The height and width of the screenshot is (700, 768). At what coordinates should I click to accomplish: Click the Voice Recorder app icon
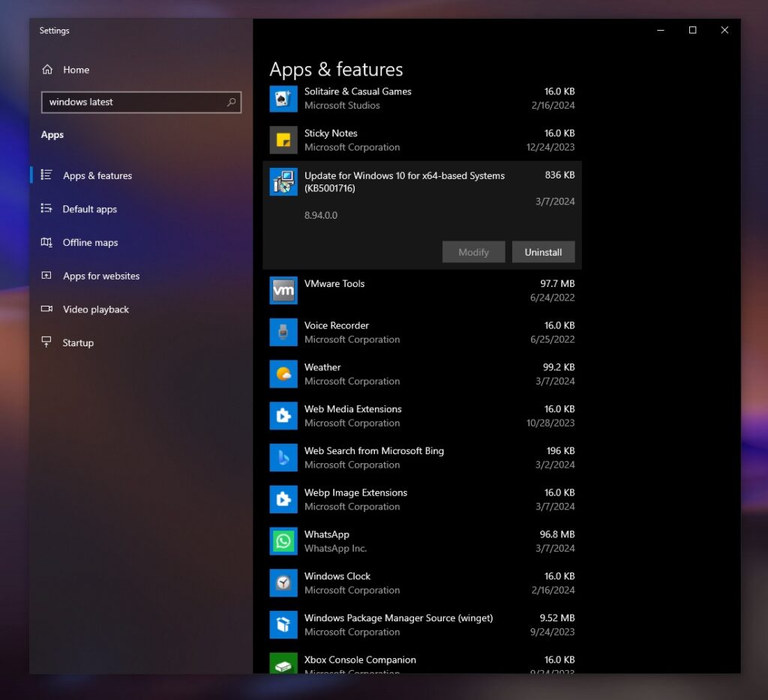click(x=283, y=332)
